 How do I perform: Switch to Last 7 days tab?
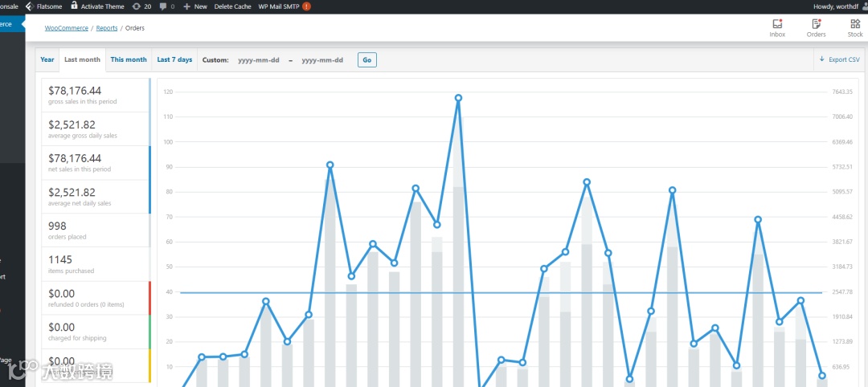pyautogui.click(x=174, y=59)
